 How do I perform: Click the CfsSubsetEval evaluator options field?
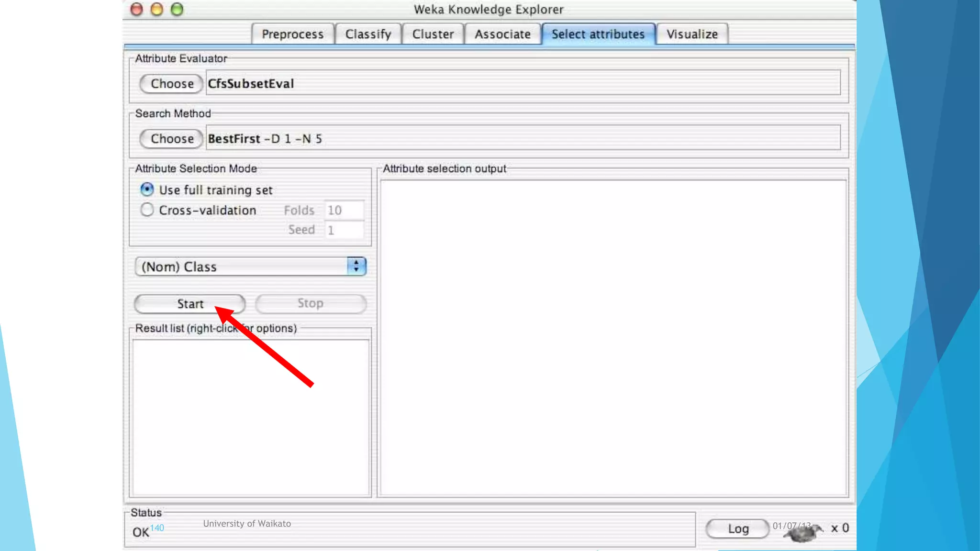(x=523, y=83)
